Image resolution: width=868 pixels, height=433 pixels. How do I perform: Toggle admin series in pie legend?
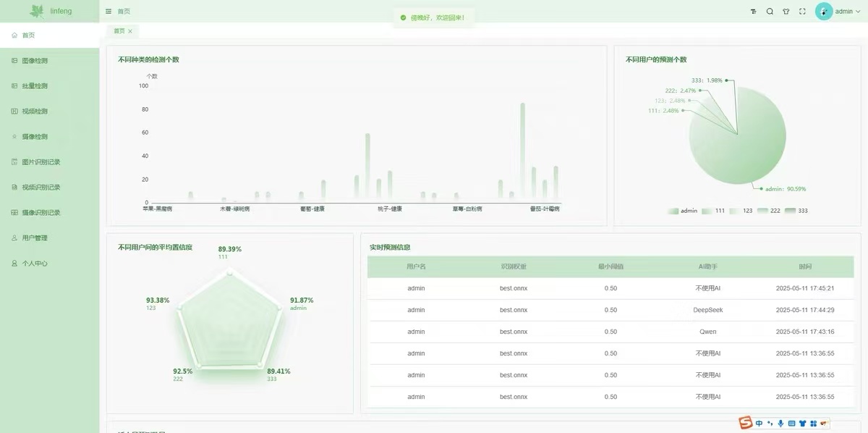point(683,211)
